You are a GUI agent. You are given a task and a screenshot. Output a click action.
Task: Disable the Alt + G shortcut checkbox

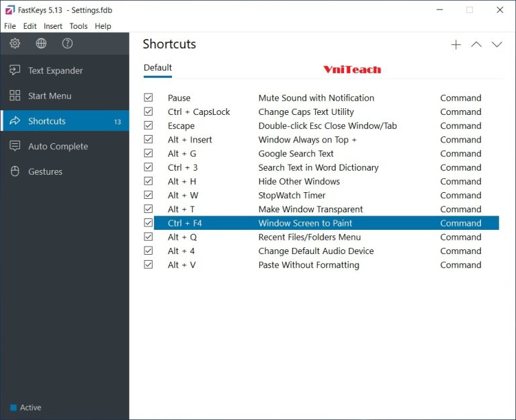[148, 154]
